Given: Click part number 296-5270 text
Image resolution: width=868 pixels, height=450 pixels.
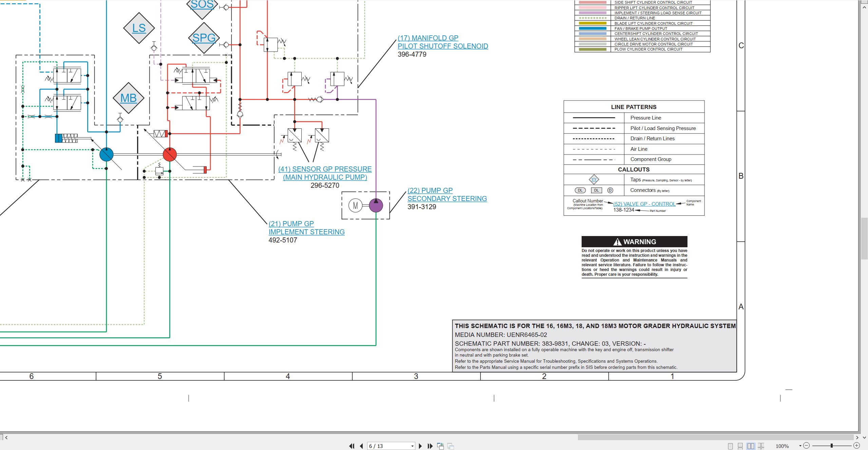Looking at the screenshot, I should [x=325, y=185].
